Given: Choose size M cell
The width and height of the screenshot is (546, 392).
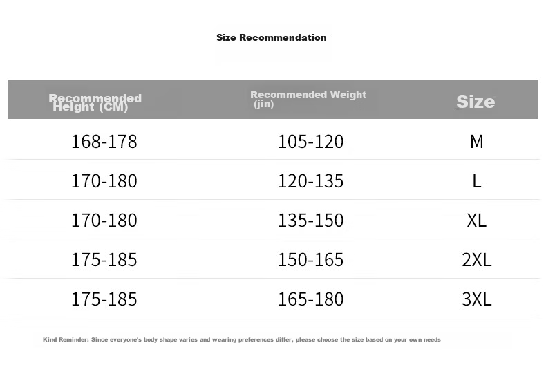Looking at the screenshot, I should [477, 142].
